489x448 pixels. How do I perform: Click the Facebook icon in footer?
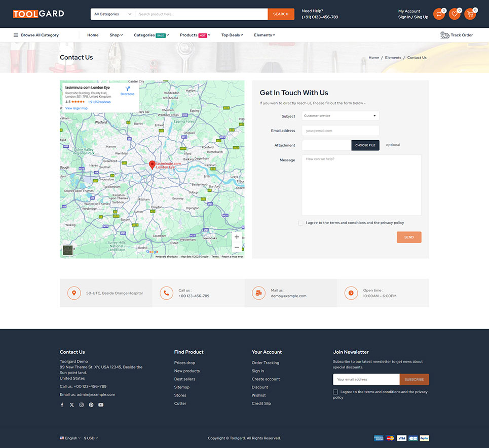coord(62,405)
